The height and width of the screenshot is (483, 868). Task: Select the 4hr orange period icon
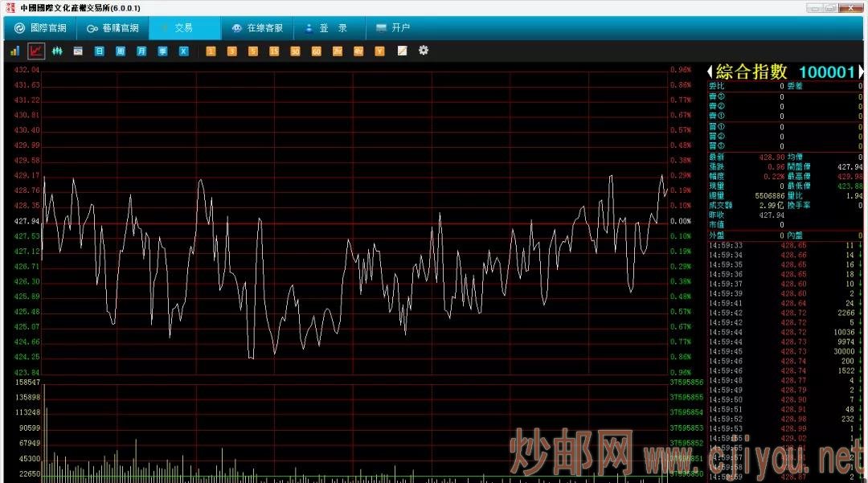358,51
